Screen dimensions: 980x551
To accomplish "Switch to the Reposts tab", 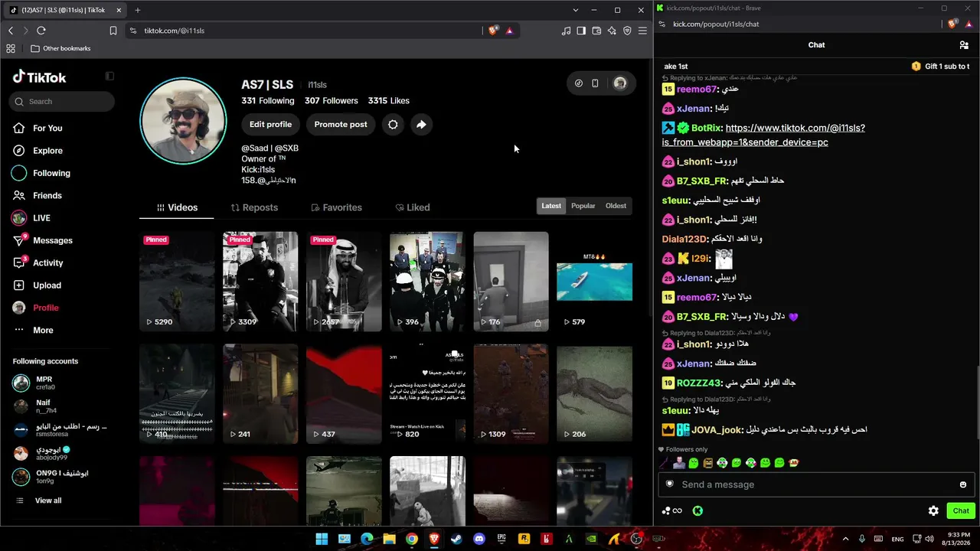I will click(254, 207).
